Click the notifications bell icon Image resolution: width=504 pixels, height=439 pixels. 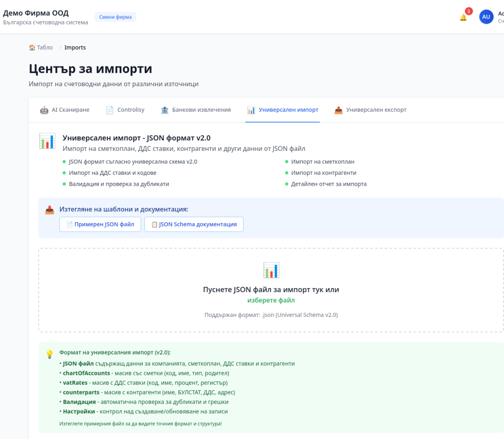point(463,17)
